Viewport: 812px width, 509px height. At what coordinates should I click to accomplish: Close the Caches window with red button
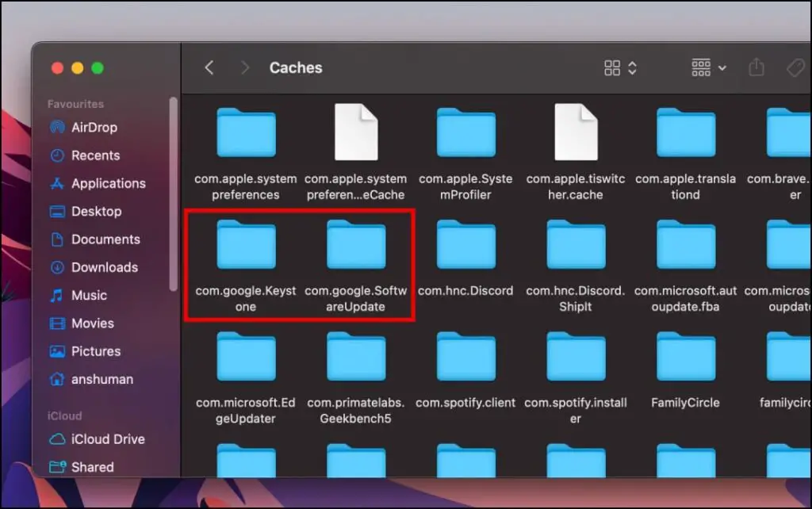tap(57, 68)
